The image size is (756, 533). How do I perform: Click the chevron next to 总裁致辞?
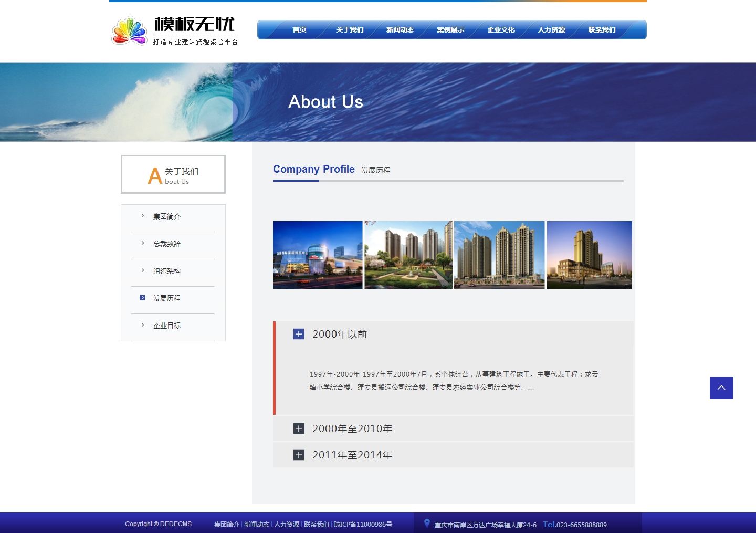coord(142,243)
